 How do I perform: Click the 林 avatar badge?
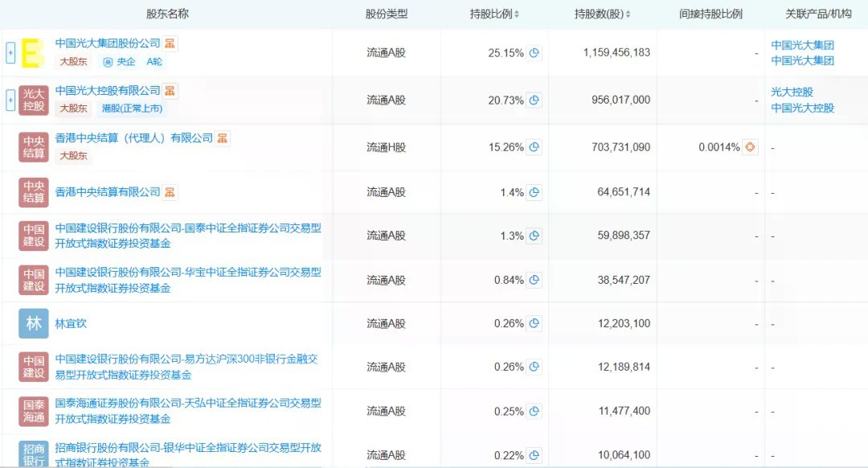click(34, 323)
